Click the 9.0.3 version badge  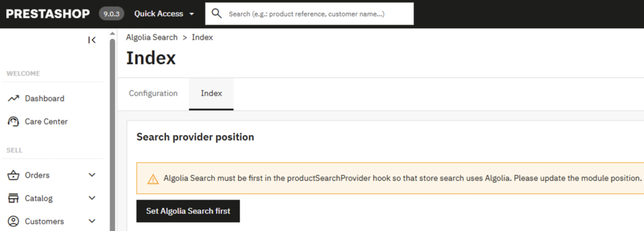click(x=111, y=14)
